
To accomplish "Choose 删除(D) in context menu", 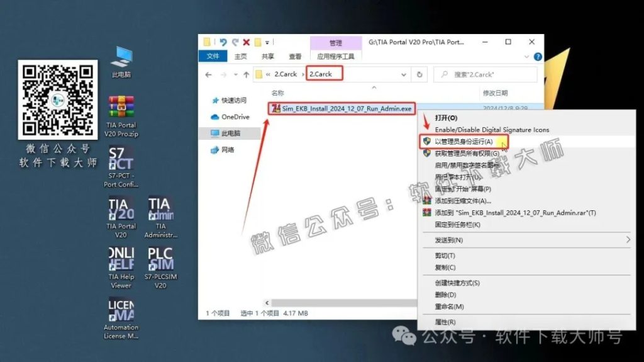I will [446, 295].
